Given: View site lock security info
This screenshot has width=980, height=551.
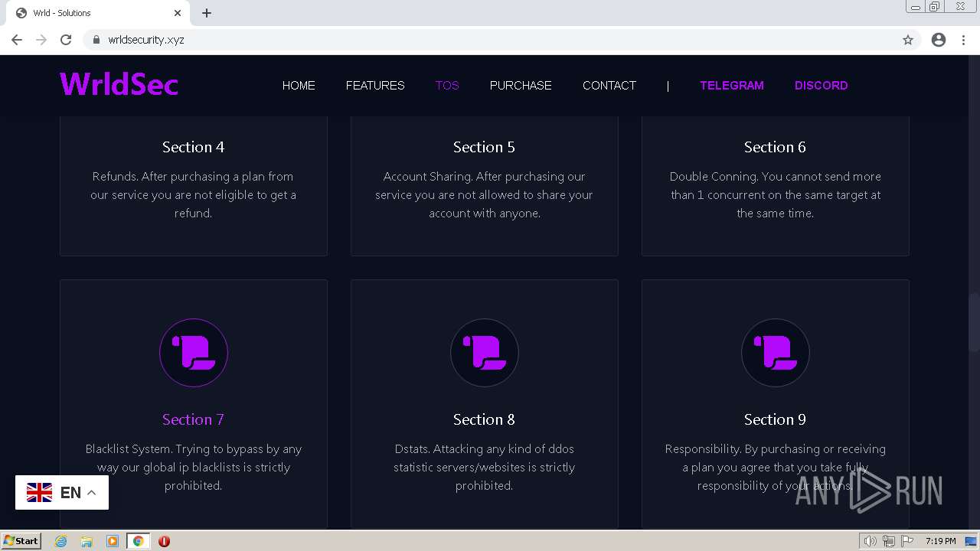Looking at the screenshot, I should click(x=96, y=40).
